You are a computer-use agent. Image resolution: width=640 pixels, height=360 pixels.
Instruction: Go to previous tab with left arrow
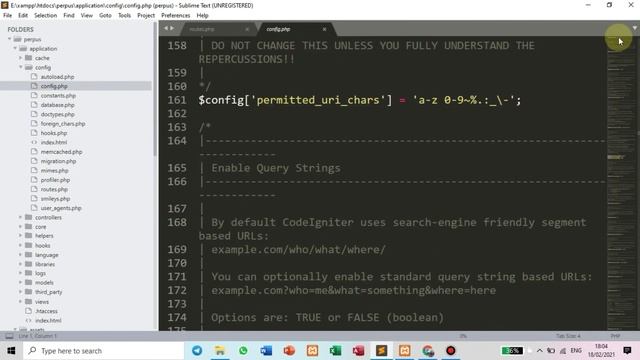[166, 28]
